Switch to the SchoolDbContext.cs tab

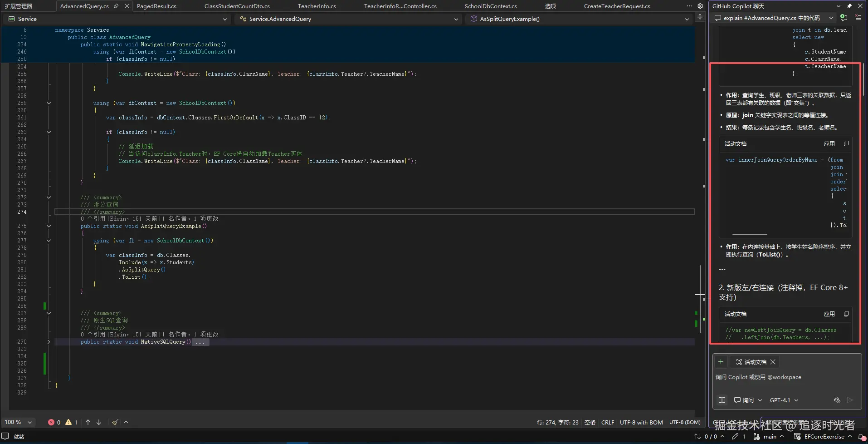tap(490, 6)
